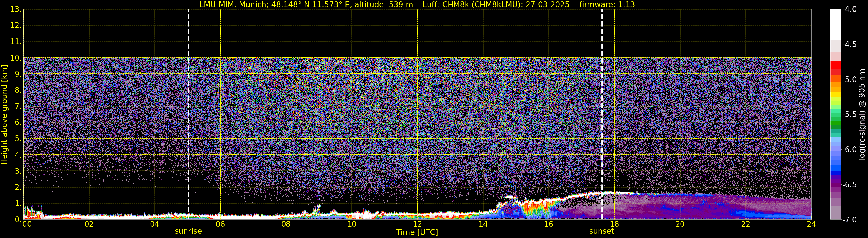
Task: Click the 'firmware: 1.13' text in the title
Action: click(x=607, y=5)
